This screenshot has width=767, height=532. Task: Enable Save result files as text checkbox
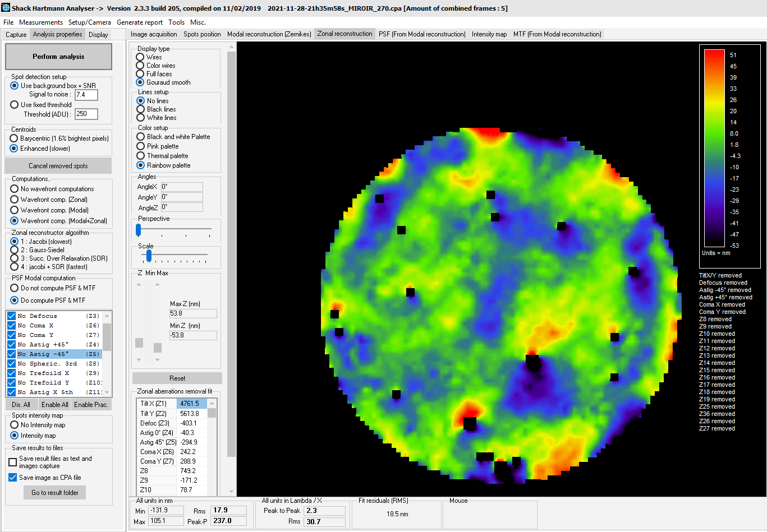(x=12, y=462)
